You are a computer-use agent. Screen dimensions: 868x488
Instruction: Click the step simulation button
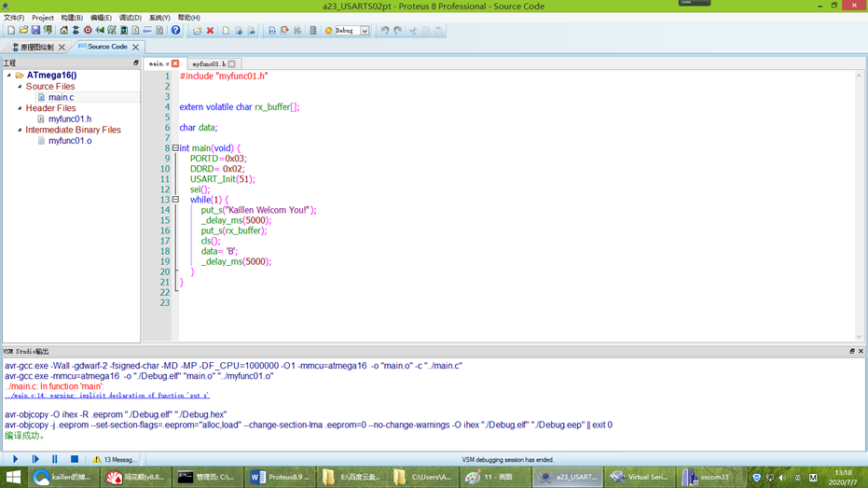point(35,459)
